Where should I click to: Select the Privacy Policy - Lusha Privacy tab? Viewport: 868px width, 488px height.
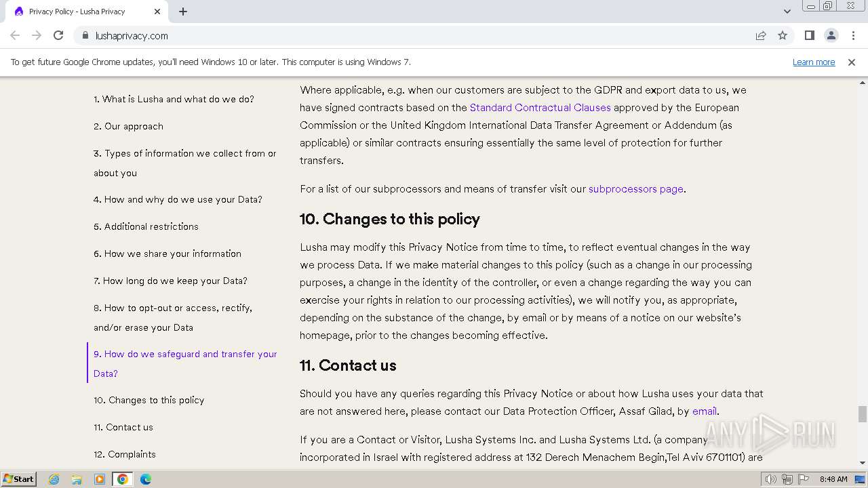85,12
